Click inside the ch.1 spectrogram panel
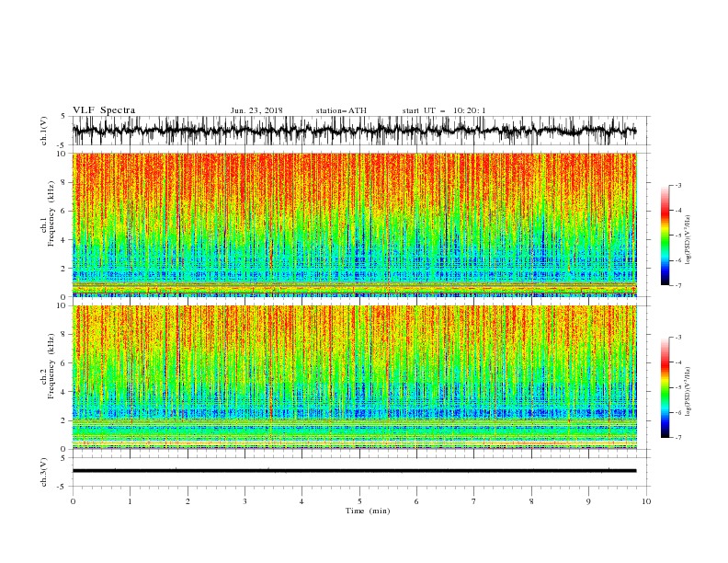Image resolution: width=728 pixels, height=563 pixels. coord(354,224)
